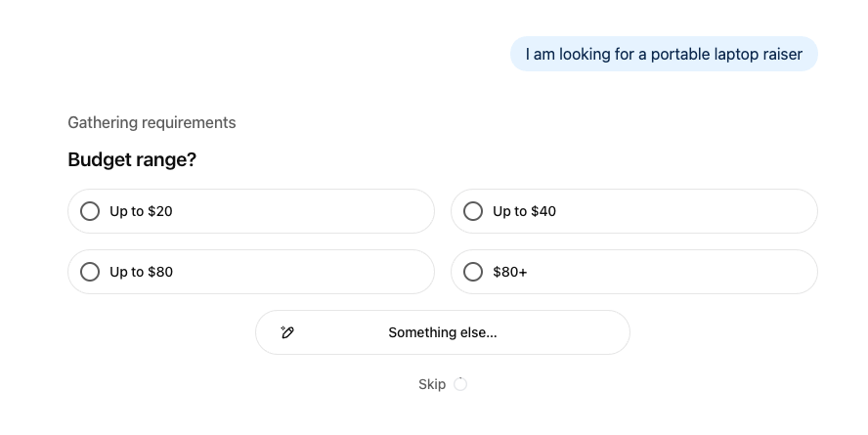Click the "portable laptop raiser" message bubble

click(664, 55)
